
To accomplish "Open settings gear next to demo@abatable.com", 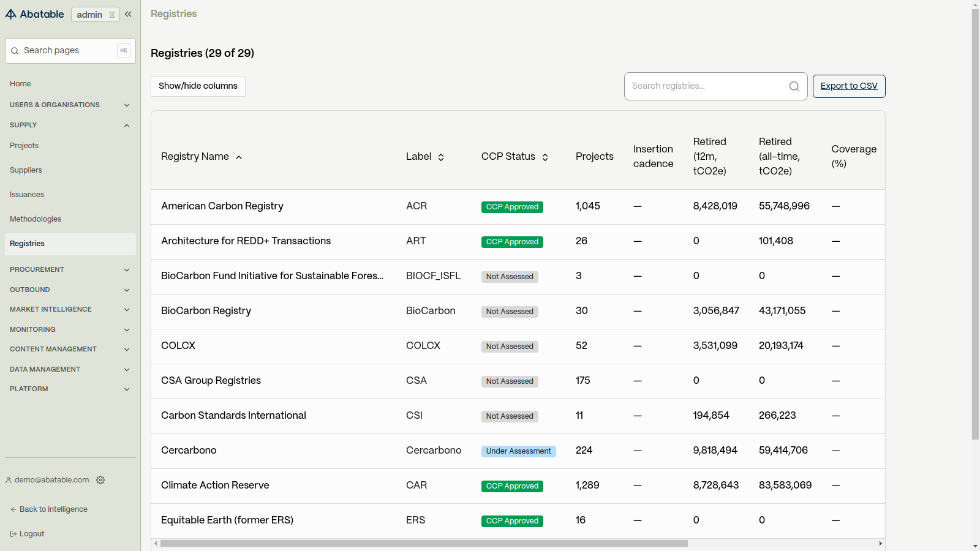I will (x=100, y=480).
